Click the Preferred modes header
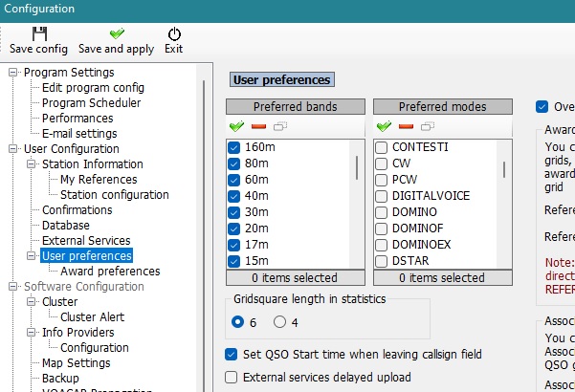575x392 pixels. (443, 107)
